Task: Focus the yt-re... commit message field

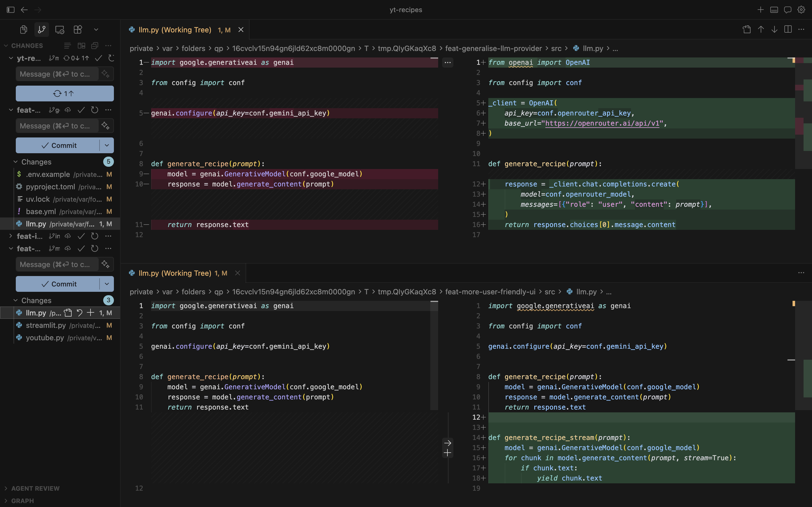Action: [x=57, y=74]
